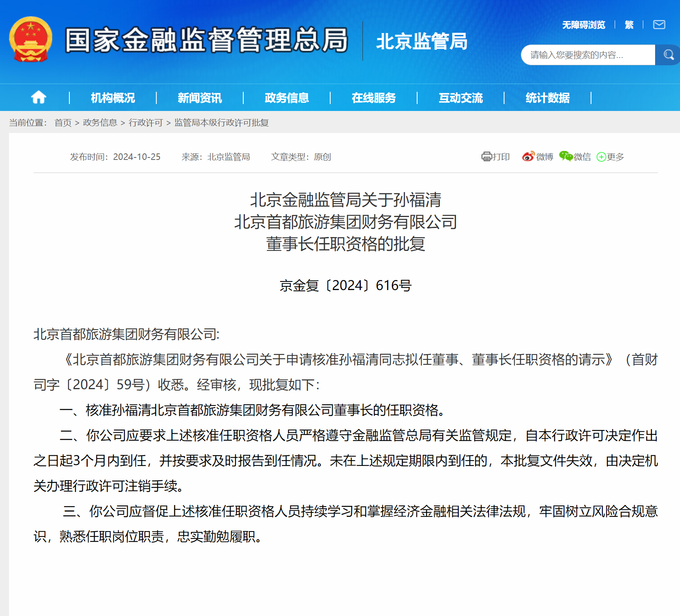Click the envelope mail icon at top right
The width and height of the screenshot is (680, 616).
pos(659,25)
